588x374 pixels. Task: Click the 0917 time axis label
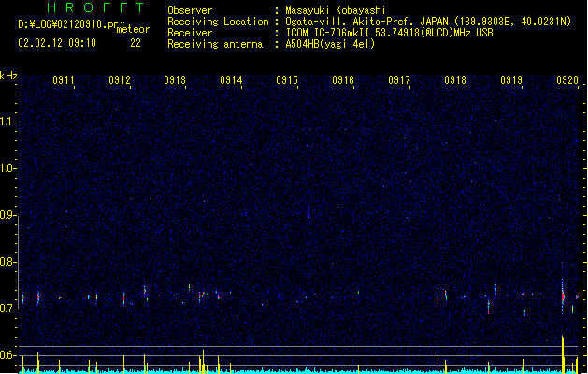pos(399,80)
